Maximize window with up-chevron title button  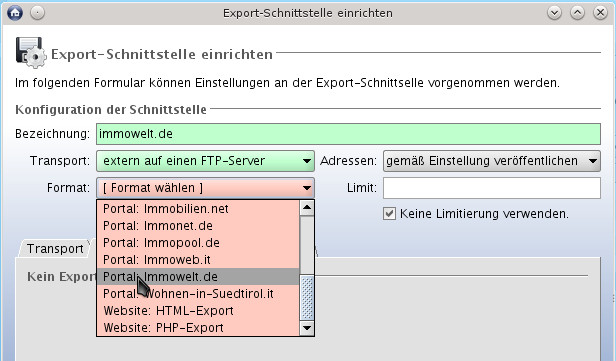(577, 13)
